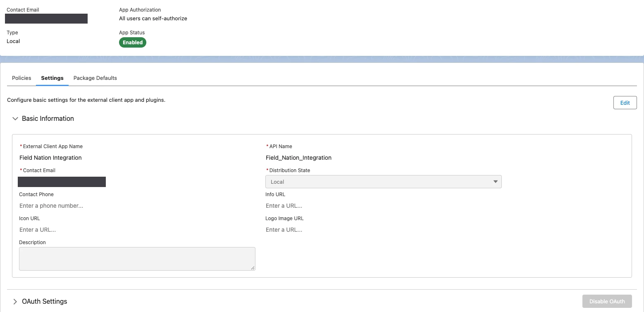Click the 'External Client App Name' label
The image size is (644, 312).
[53, 146]
